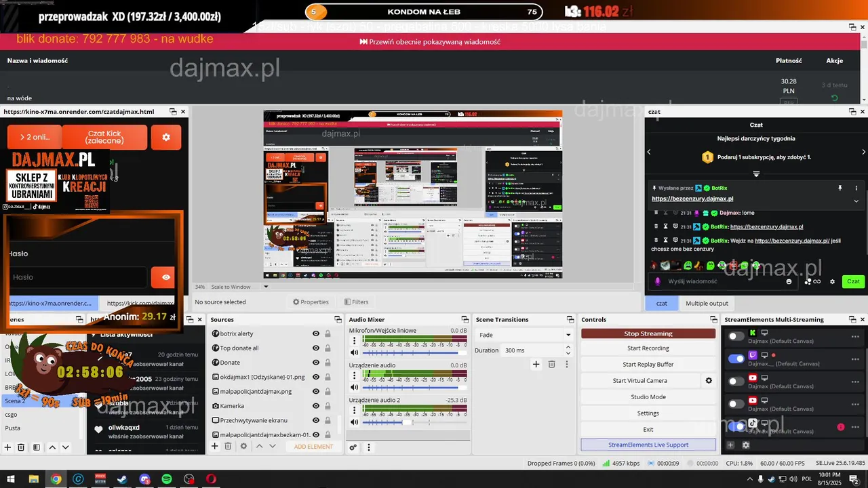
Task: Open Virtual Camera settings gear
Action: click(709, 380)
